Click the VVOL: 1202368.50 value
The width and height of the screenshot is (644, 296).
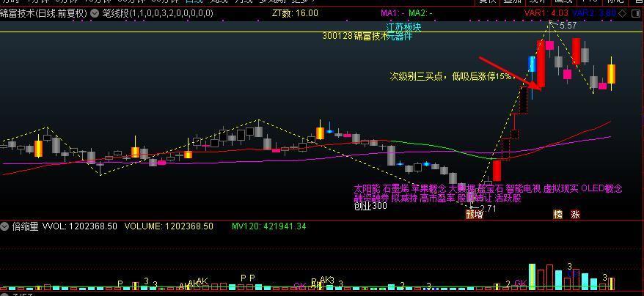pyautogui.click(x=80, y=226)
